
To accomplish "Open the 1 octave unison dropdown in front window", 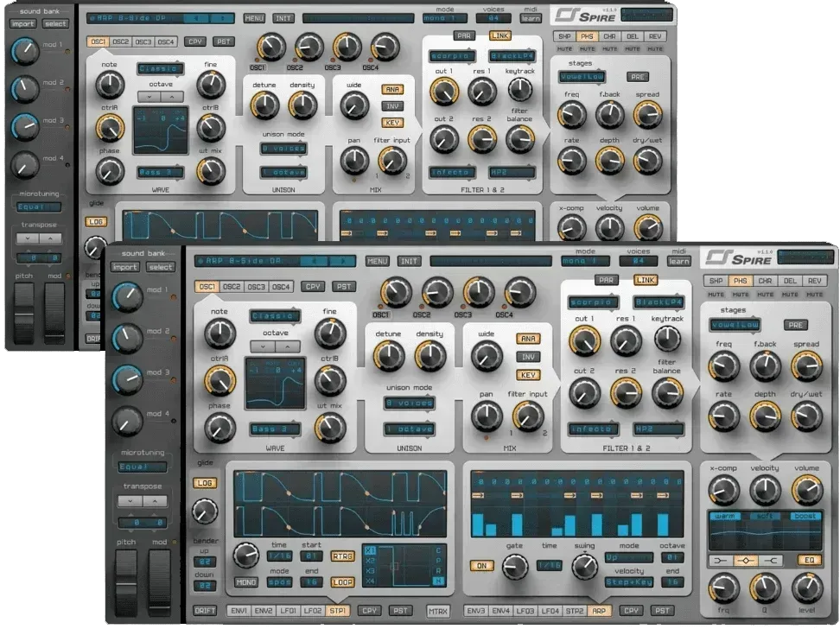I will click(x=410, y=429).
